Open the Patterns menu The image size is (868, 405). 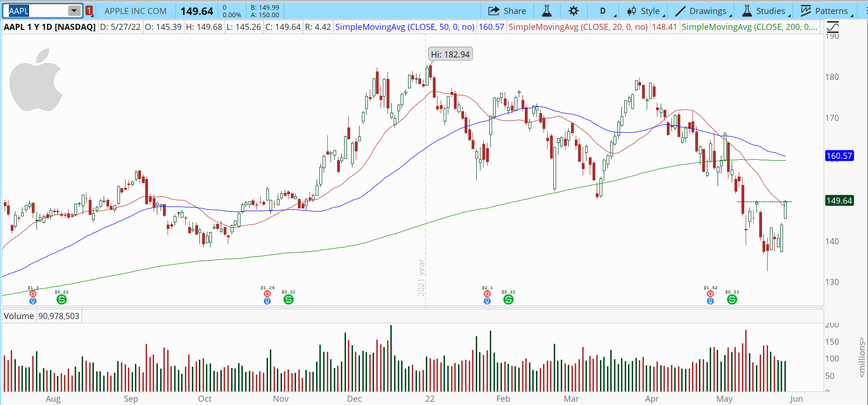coord(825,11)
